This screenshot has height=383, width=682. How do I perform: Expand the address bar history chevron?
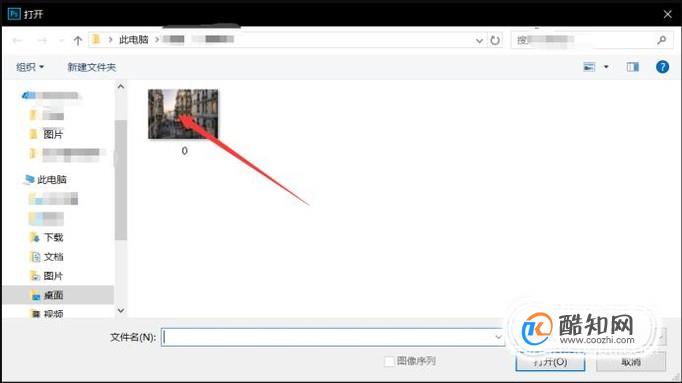(479, 40)
